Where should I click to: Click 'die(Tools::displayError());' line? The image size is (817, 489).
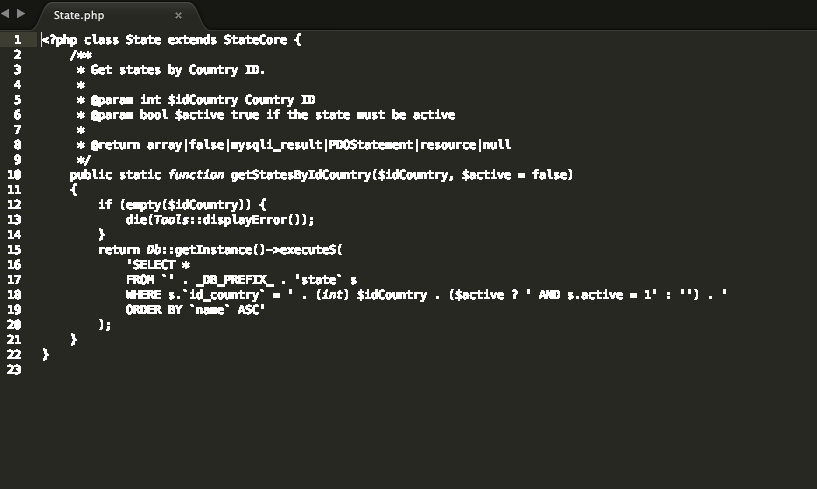click(220, 219)
